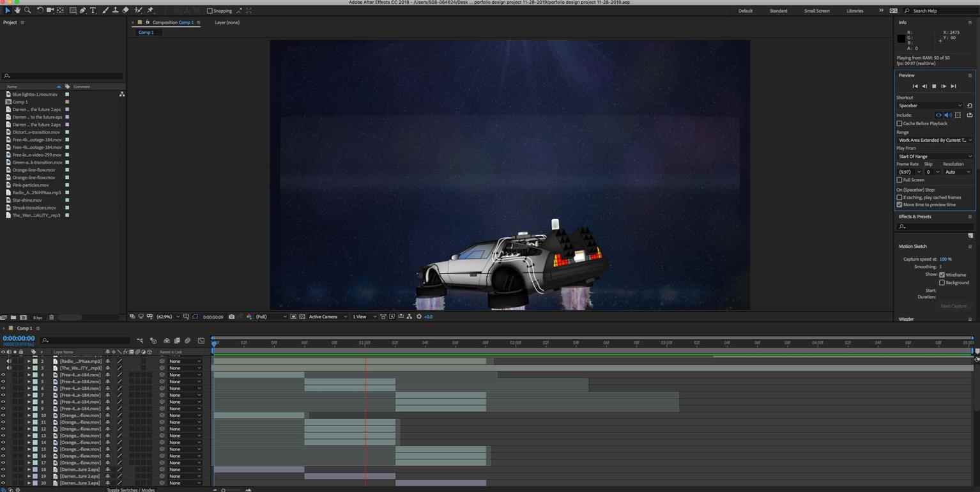Select the Unified Camera tool

50,10
